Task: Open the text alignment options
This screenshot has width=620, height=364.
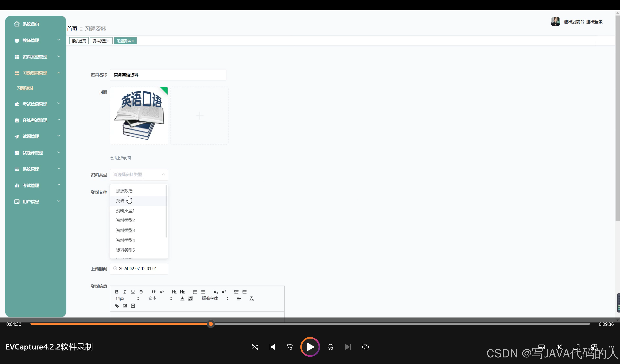Action: click(x=239, y=299)
